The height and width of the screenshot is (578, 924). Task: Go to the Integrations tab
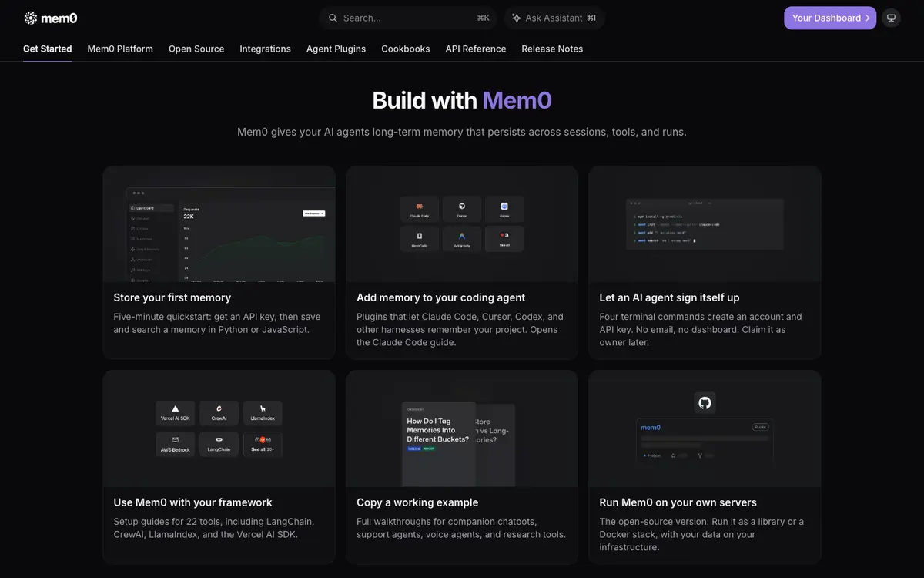coord(265,49)
